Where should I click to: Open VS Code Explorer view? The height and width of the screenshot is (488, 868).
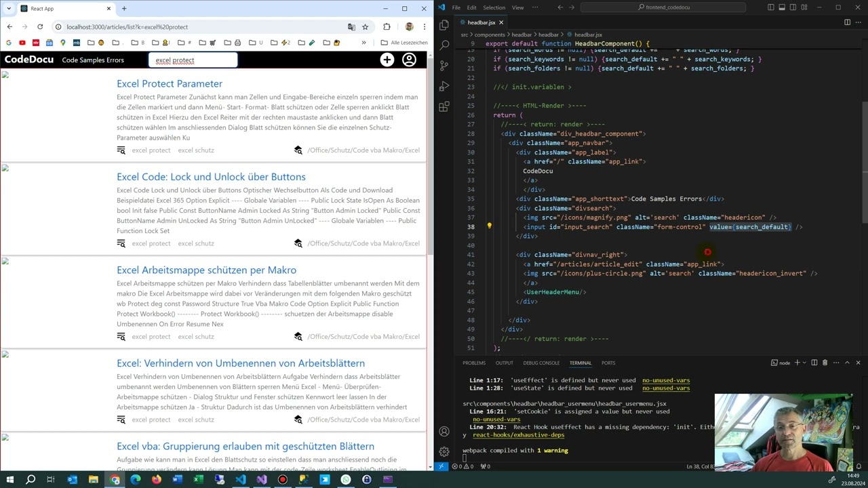[444, 24]
